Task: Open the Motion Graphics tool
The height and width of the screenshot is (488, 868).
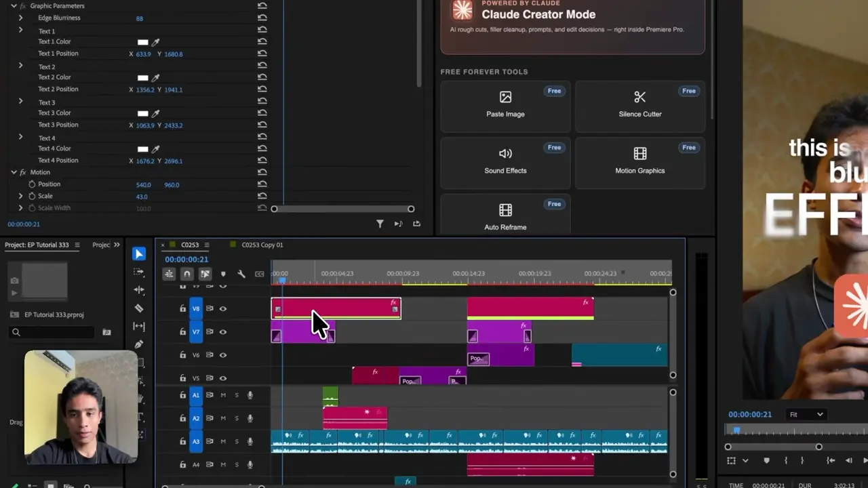Action: coord(640,162)
